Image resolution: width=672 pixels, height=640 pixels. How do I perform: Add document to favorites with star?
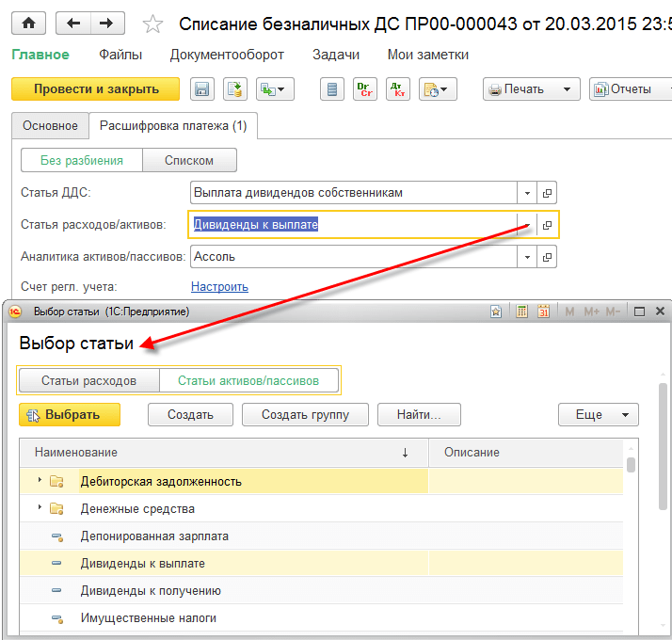click(154, 24)
